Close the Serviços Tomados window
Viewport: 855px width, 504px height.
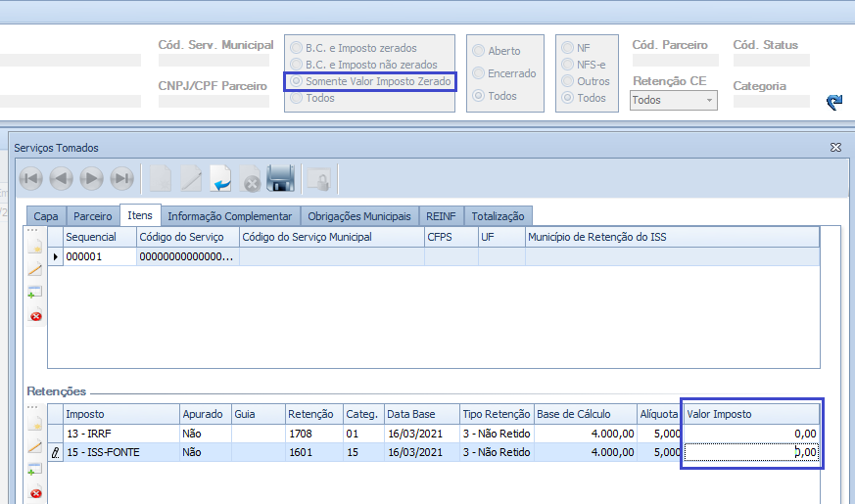[x=835, y=147]
